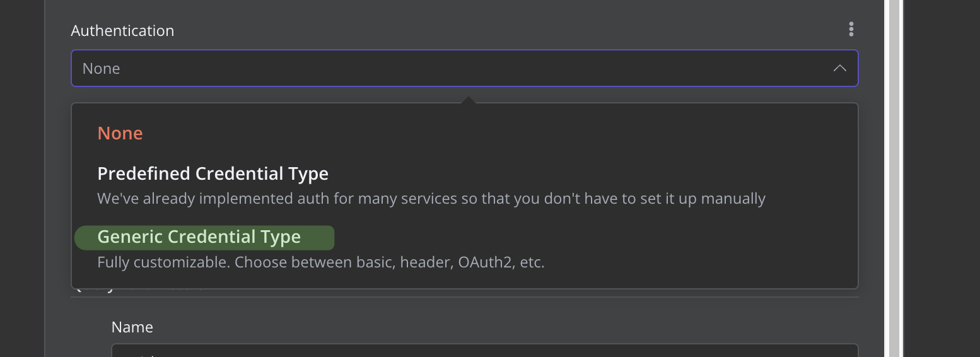Viewport: 980px width, 357px height.
Task: Choose Predefined Credential Type option
Action: (x=213, y=173)
